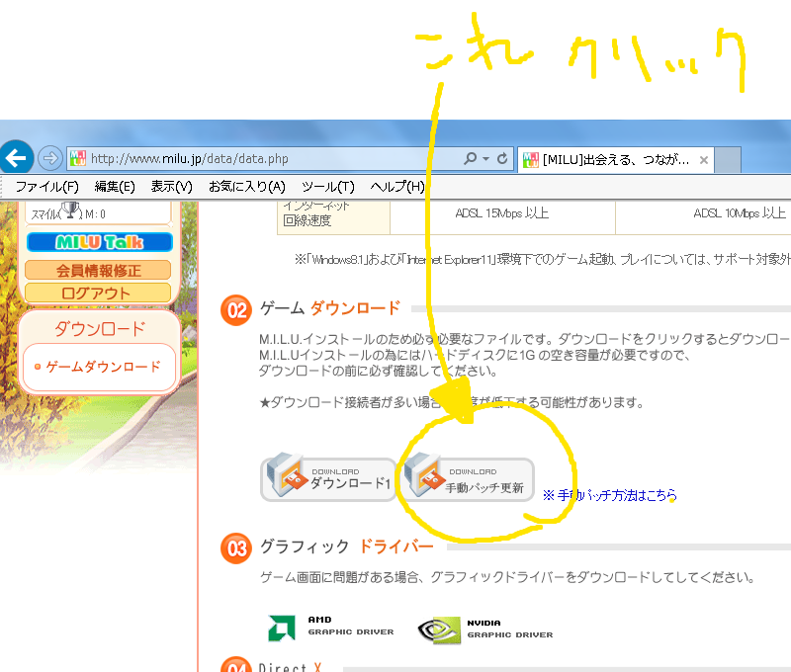Click the MILU Talk button

point(100,242)
